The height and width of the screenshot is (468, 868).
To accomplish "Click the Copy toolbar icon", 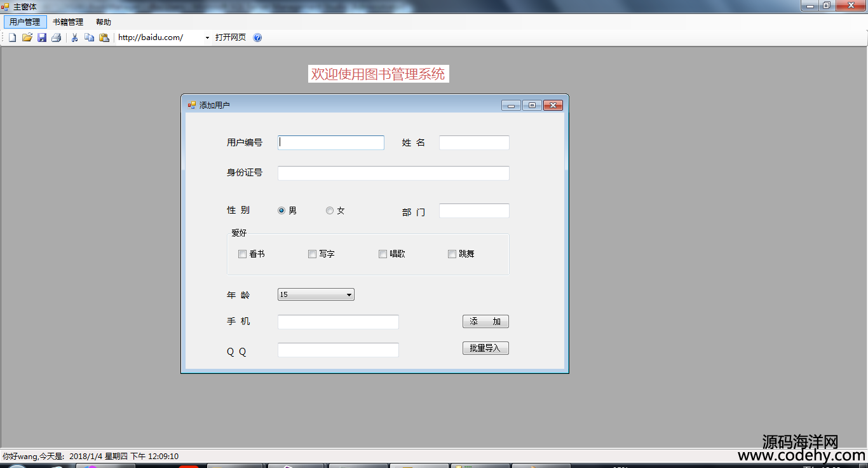I will tap(89, 38).
